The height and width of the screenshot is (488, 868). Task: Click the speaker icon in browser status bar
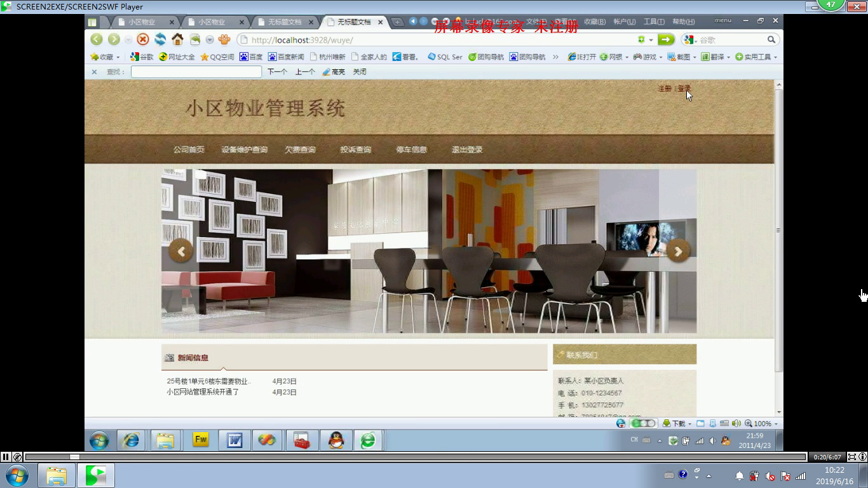click(736, 423)
